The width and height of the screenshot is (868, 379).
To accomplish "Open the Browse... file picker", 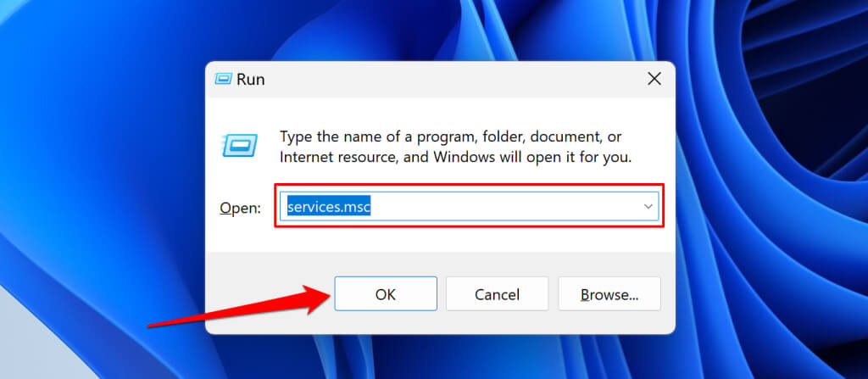I will click(609, 294).
